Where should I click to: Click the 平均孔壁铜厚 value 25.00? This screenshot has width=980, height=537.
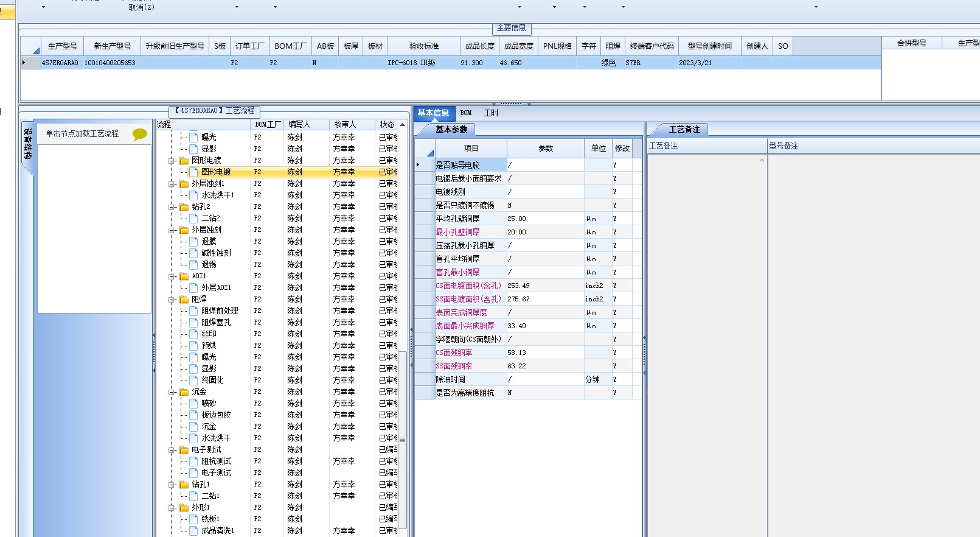tap(545, 219)
